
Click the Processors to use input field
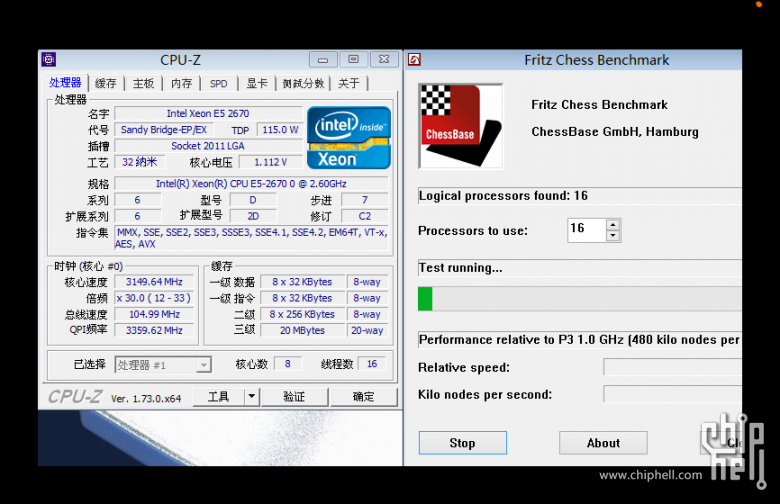587,230
